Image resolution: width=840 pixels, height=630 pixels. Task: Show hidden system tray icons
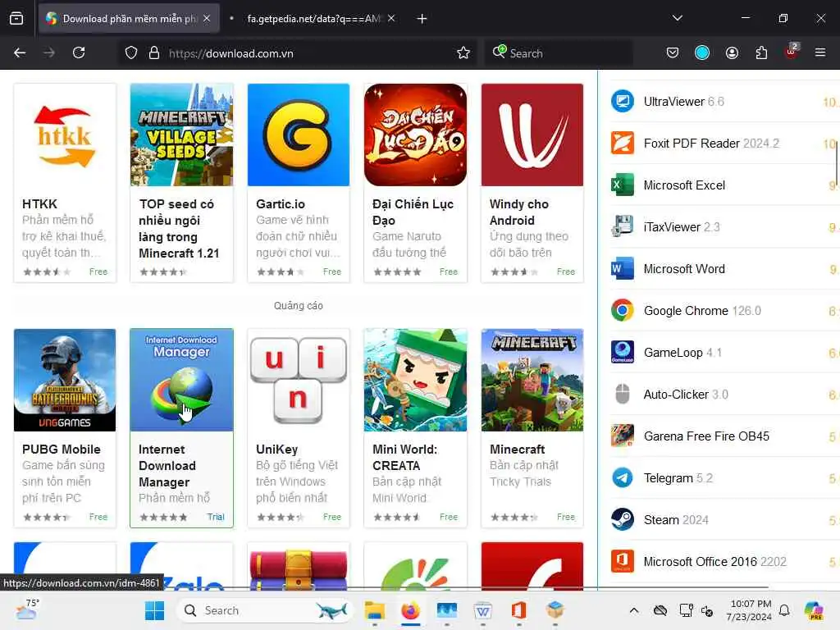pos(634,610)
